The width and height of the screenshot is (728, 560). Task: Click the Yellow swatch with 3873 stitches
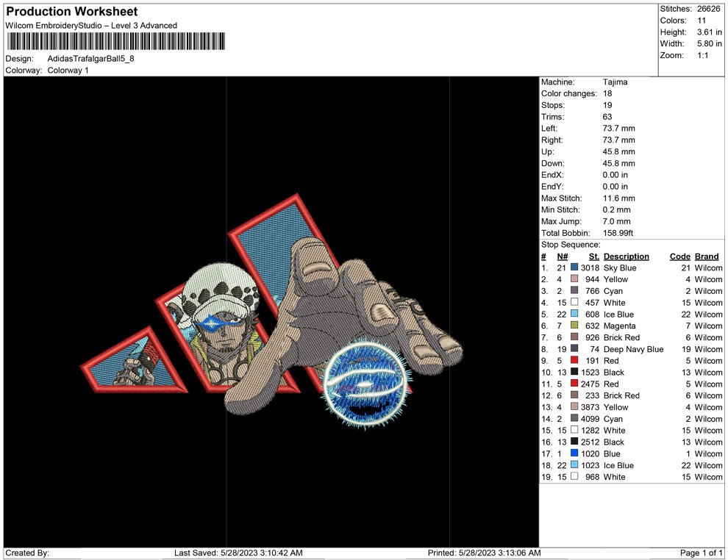coord(574,406)
